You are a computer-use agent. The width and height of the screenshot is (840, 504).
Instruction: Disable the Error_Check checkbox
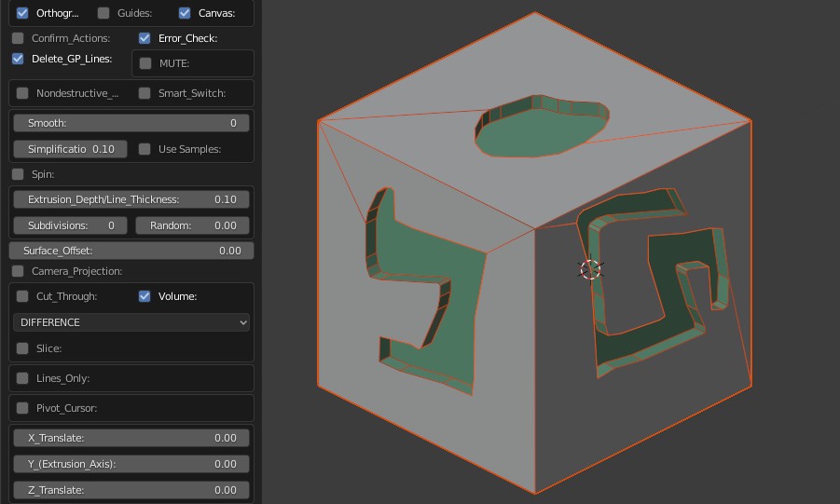[145, 38]
